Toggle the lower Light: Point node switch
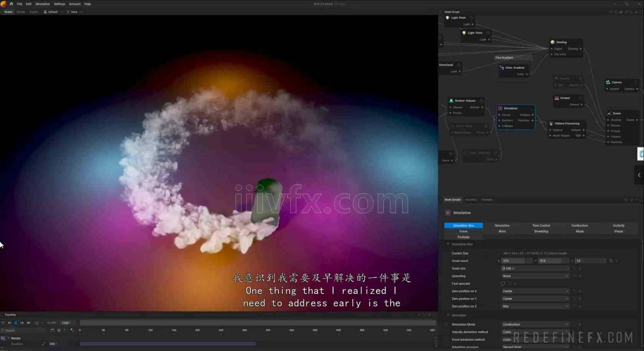This screenshot has height=351, width=644. 488,33
